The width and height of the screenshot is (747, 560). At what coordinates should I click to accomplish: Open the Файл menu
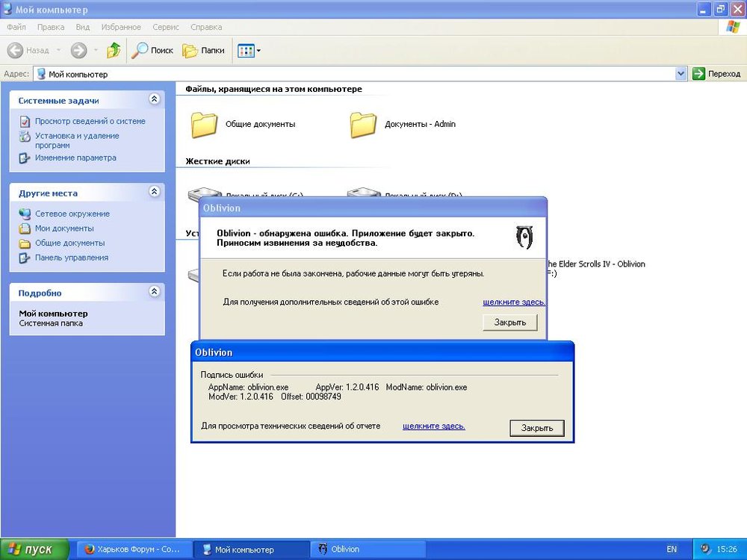coord(16,27)
